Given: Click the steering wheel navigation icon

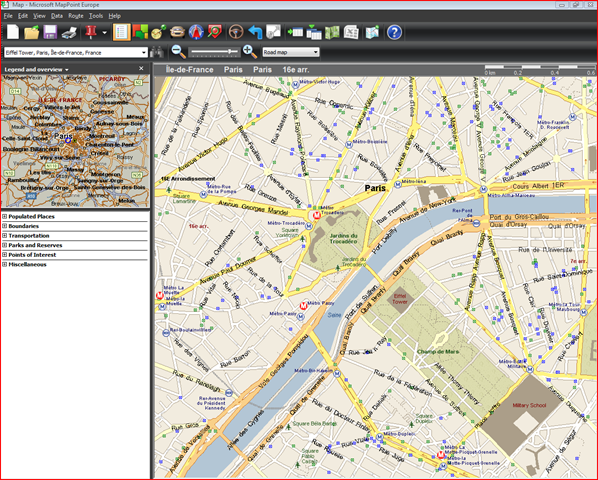Looking at the screenshot, I should click(x=236, y=32).
